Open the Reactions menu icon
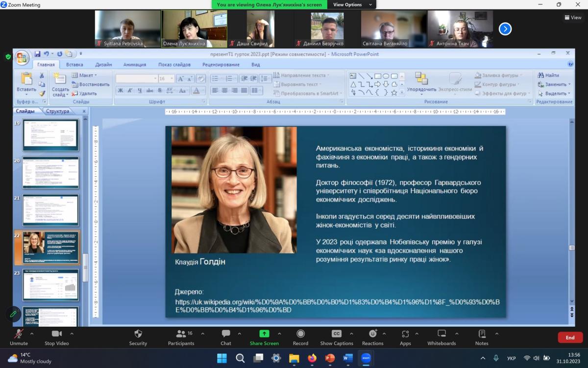Screen dimensions: 588x368 click(373, 334)
